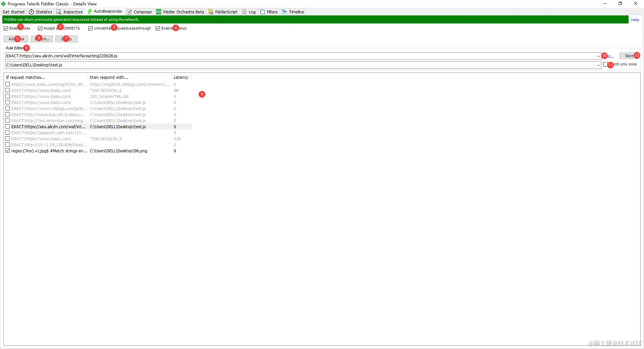
Task: Select the img2018.cnblogs.com response cell
Action: click(x=130, y=85)
